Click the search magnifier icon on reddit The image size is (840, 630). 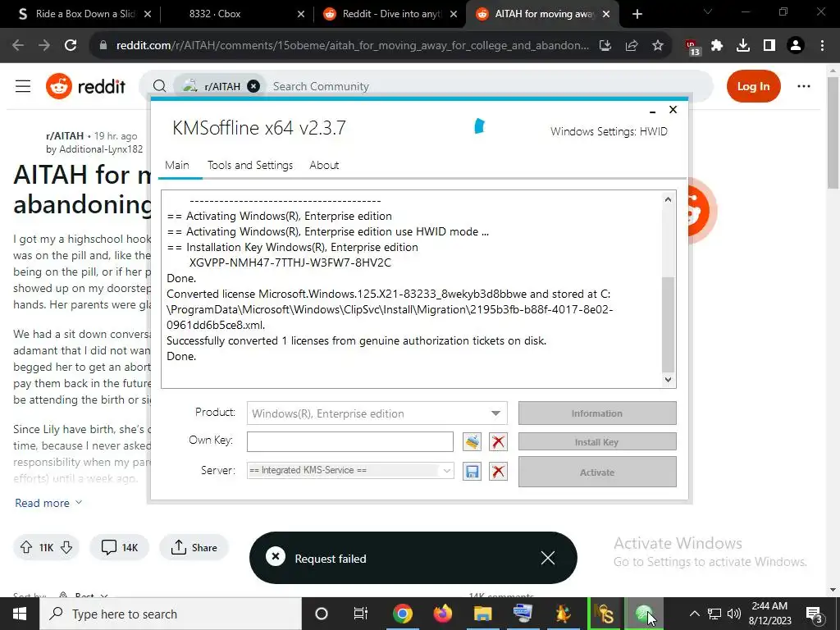click(x=159, y=86)
